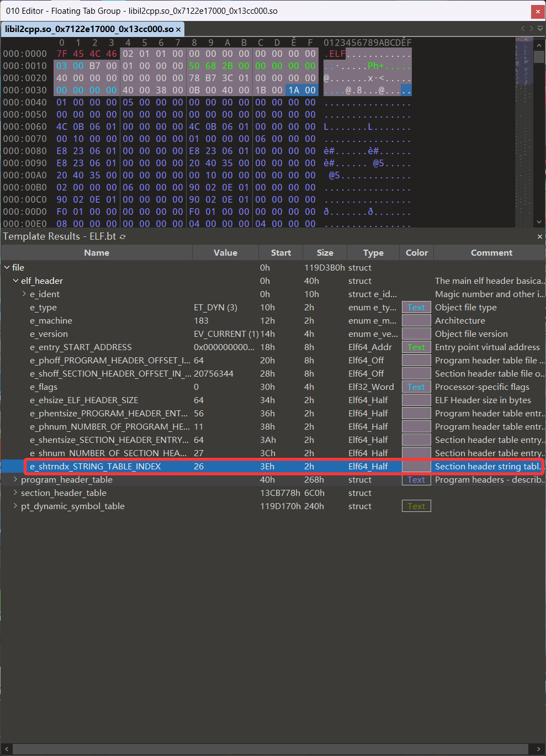This screenshot has height=756, width=546.
Task: Click the e_machine row color swatch
Action: pyautogui.click(x=416, y=320)
